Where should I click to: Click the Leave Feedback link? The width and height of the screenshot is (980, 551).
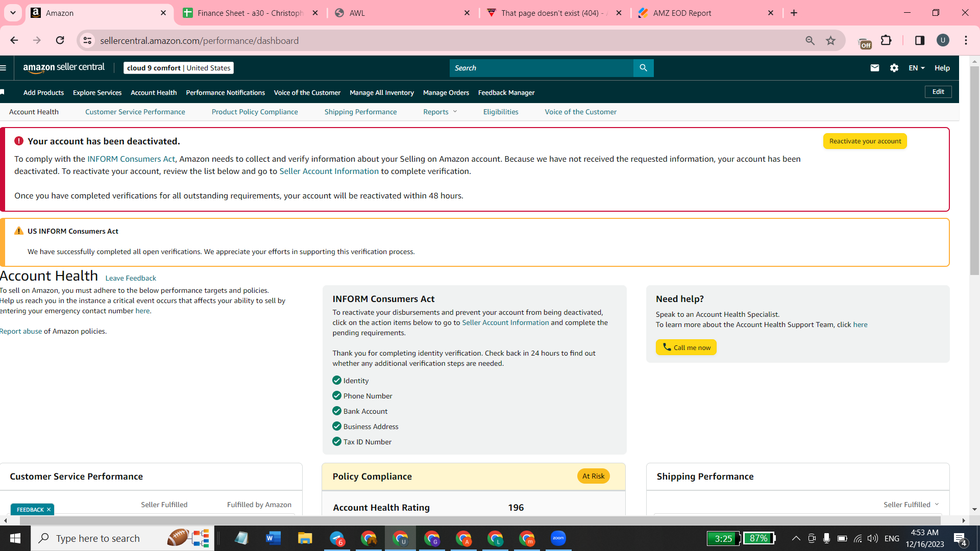tap(131, 278)
